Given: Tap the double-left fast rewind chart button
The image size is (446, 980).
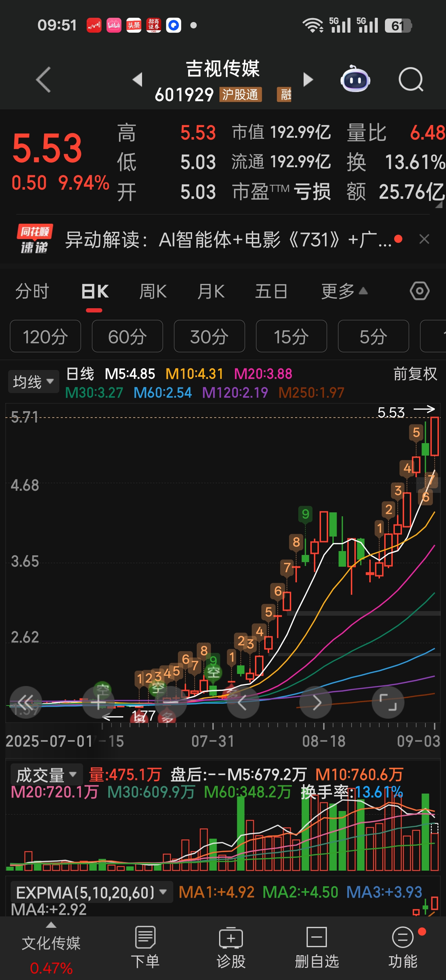Looking at the screenshot, I should click(26, 702).
